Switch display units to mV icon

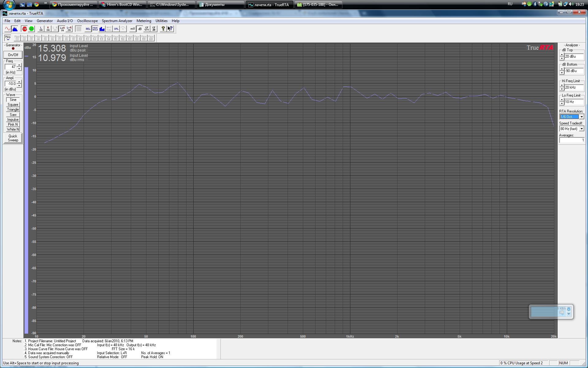coord(133,29)
